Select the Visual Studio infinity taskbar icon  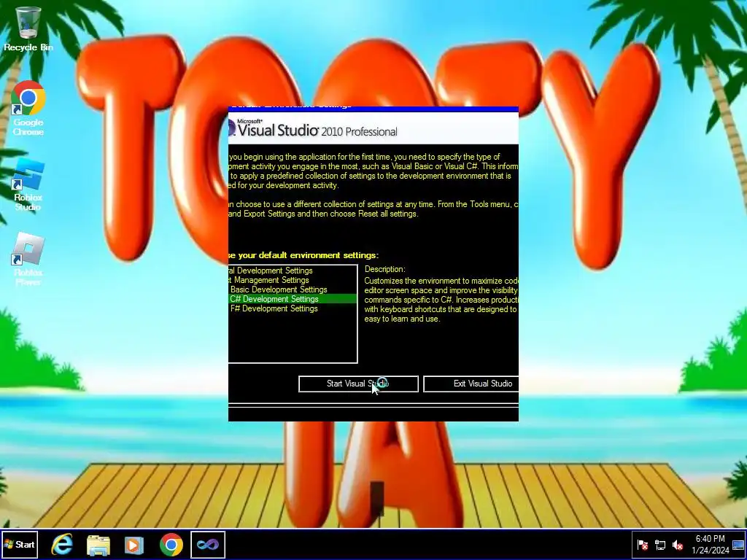(x=208, y=544)
